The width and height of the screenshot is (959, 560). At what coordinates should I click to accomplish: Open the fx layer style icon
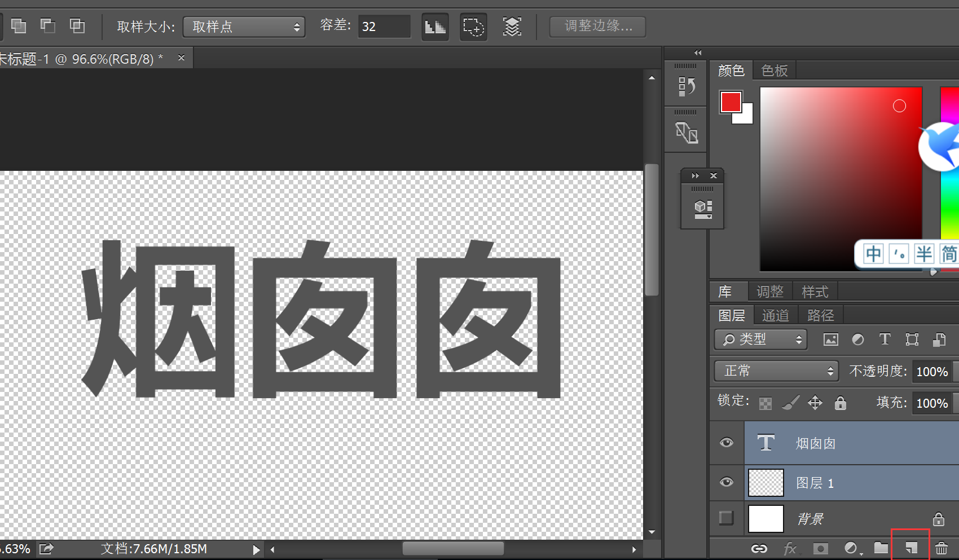pyautogui.click(x=790, y=548)
